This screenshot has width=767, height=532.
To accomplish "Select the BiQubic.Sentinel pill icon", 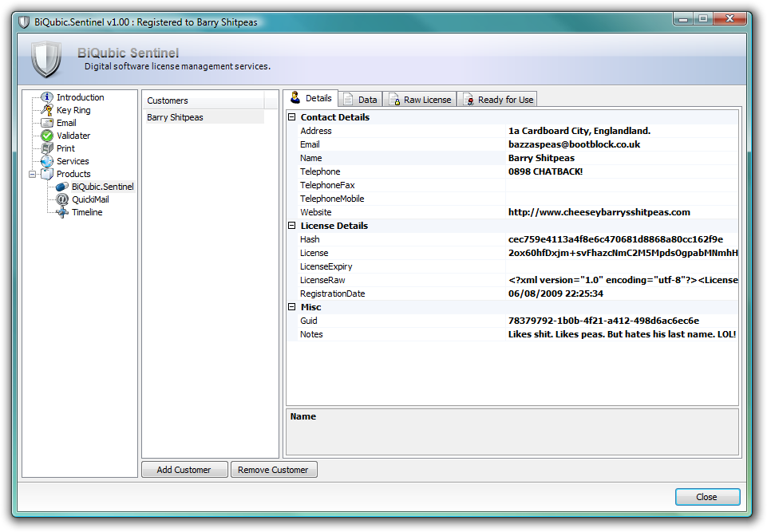I will click(61, 187).
